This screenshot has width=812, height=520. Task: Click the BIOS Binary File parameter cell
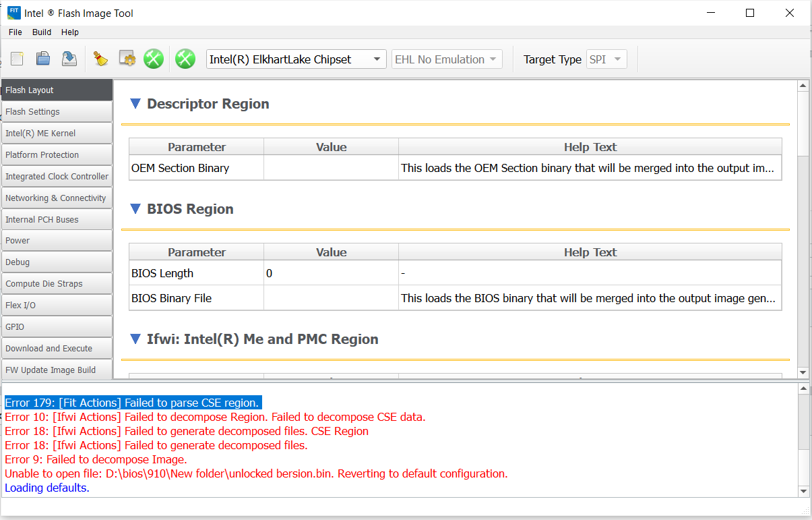point(197,297)
